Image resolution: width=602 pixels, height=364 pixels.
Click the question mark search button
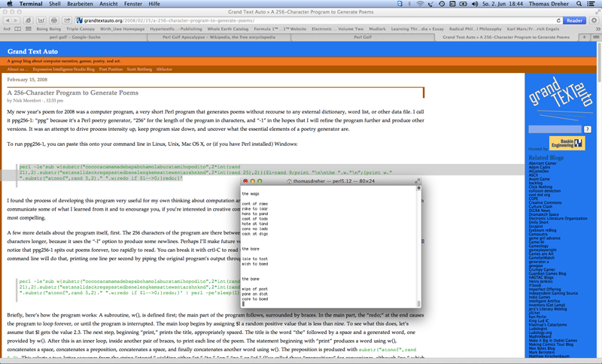pos(588,129)
